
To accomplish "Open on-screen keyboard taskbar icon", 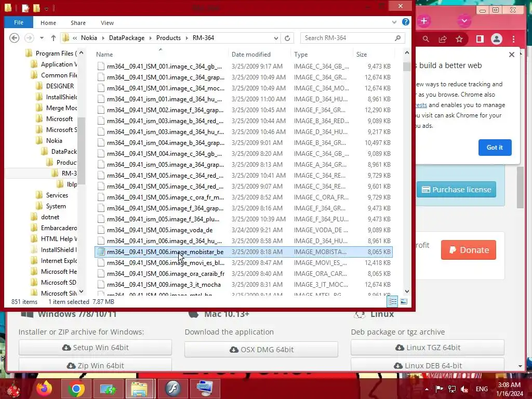I will [x=205, y=389].
